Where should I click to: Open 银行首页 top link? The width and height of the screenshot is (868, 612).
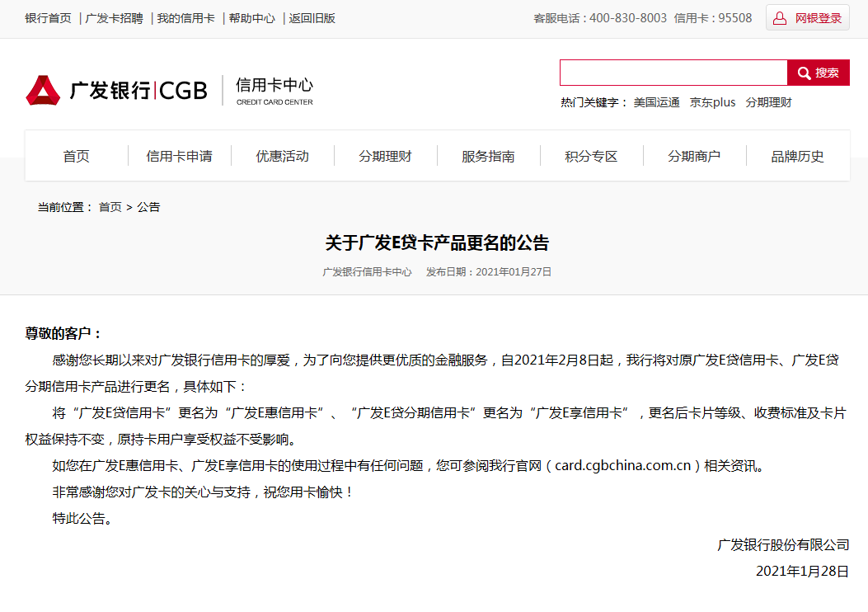point(48,18)
